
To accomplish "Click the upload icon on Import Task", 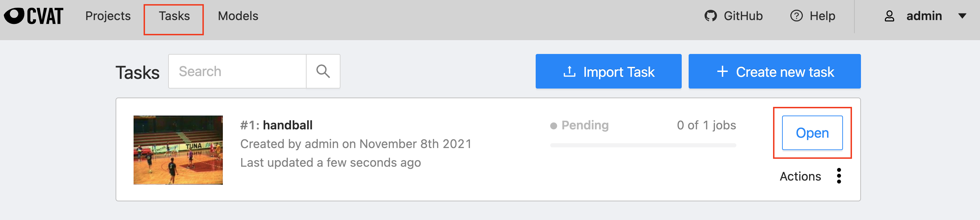I will [569, 72].
